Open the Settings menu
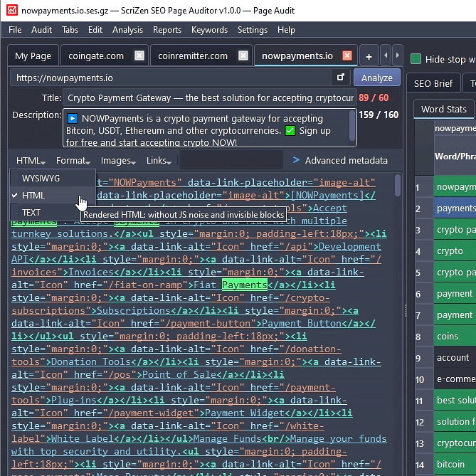 253,30
